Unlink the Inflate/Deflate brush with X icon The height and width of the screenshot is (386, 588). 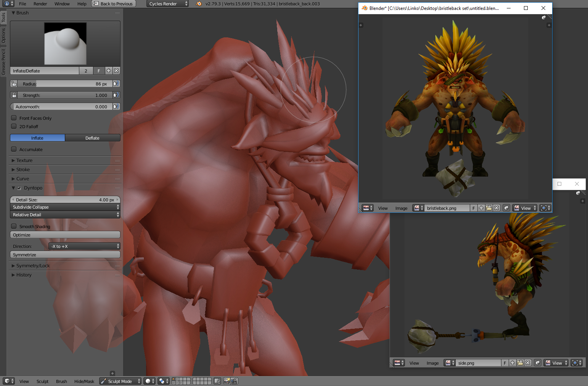click(x=116, y=71)
